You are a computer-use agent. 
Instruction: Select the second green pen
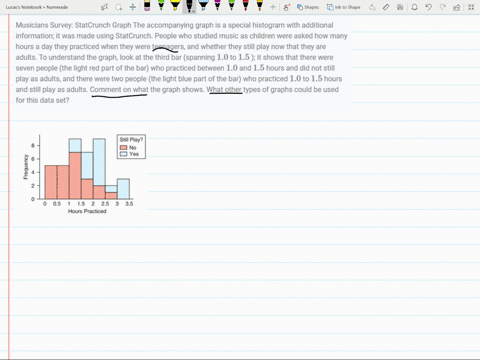coord(231,5)
